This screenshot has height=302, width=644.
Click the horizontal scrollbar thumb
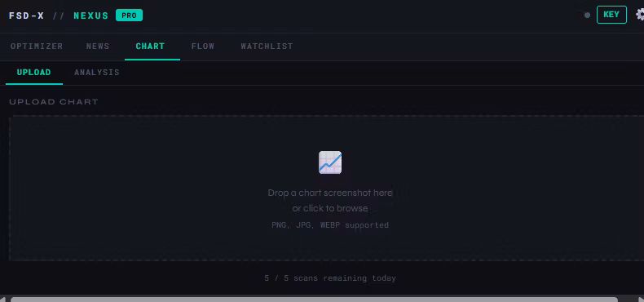pos(314,300)
